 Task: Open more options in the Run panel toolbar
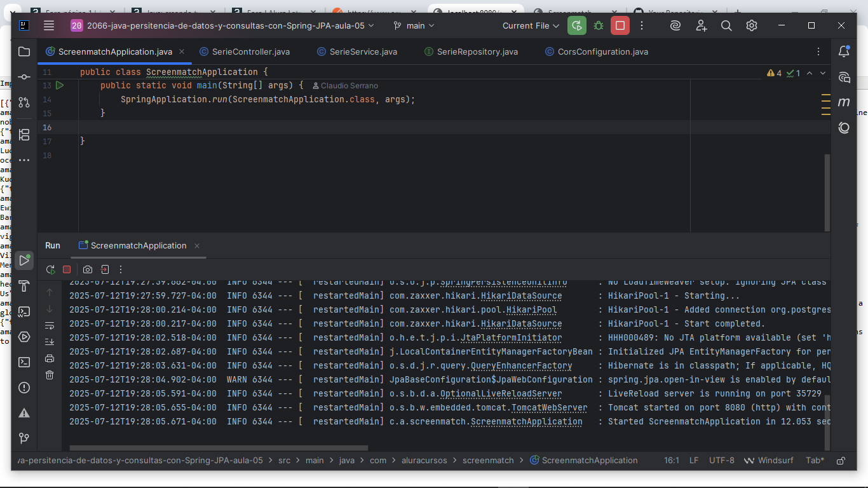click(x=121, y=269)
